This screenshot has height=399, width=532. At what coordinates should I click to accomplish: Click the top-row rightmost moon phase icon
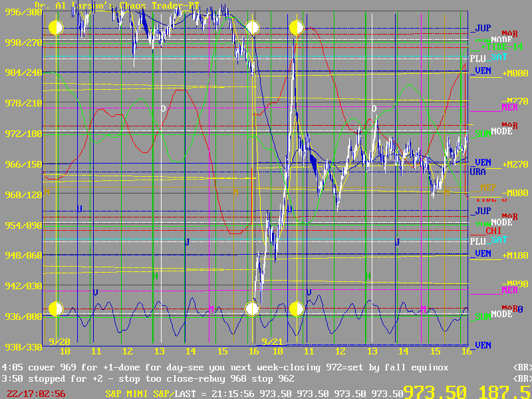click(x=297, y=27)
